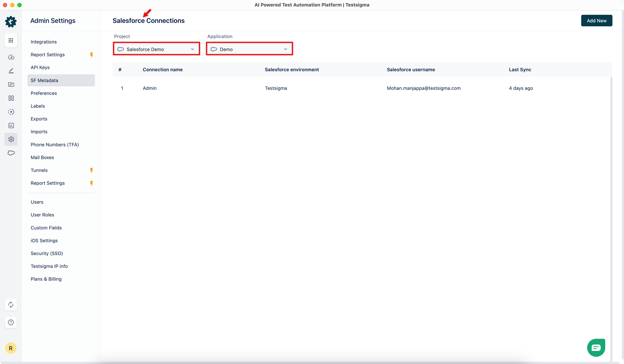Open the reports chart icon
Screen dimensions: 624x364
click(x=11, y=126)
